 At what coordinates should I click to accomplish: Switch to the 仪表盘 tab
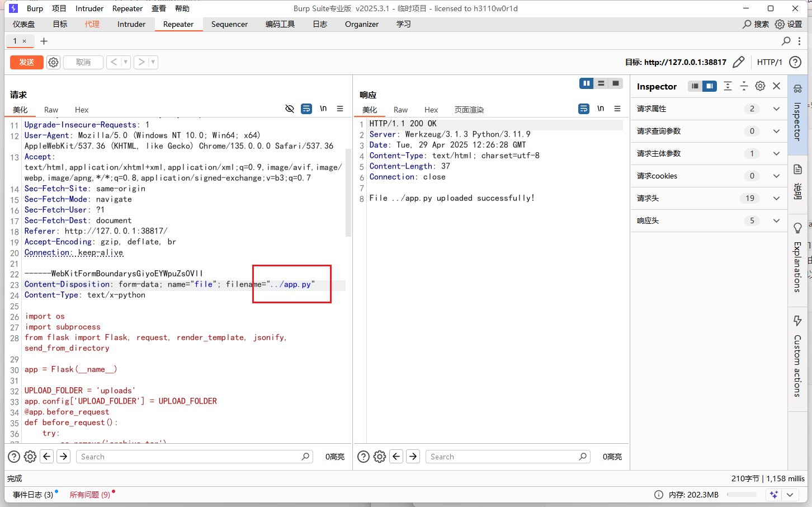(24, 24)
